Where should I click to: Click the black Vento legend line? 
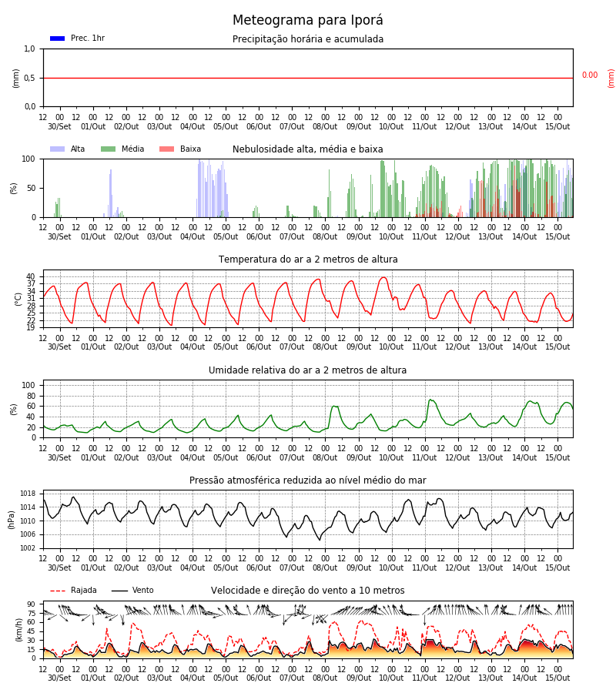tap(119, 591)
